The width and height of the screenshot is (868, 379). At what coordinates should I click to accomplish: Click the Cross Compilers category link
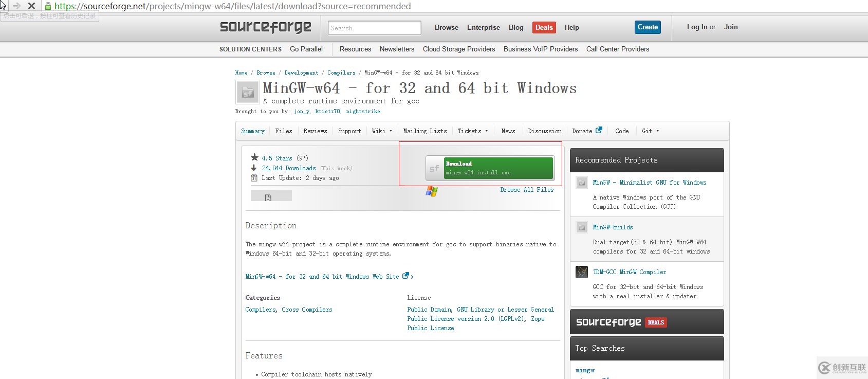click(307, 310)
